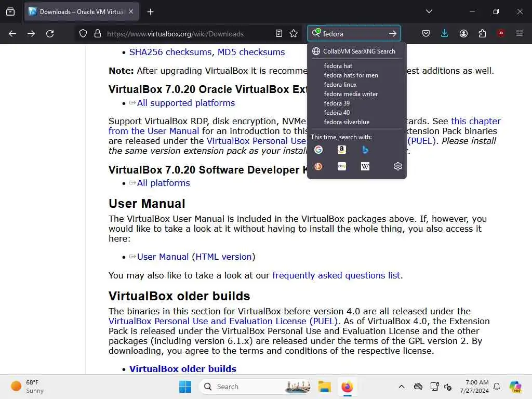The height and width of the screenshot is (399, 532).
Task: Open the network display tray icon
Action: [434, 387]
